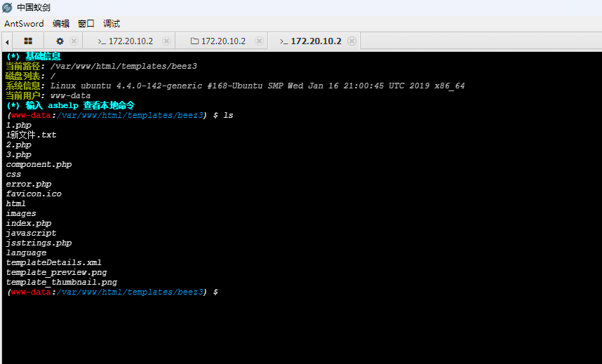
Task: Click the AntSword app icon in title bar
Action: (7, 8)
